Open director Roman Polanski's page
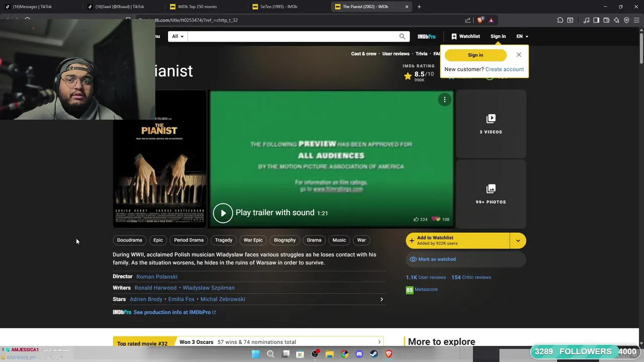Viewport: 644px width, 362px height. [x=156, y=277]
